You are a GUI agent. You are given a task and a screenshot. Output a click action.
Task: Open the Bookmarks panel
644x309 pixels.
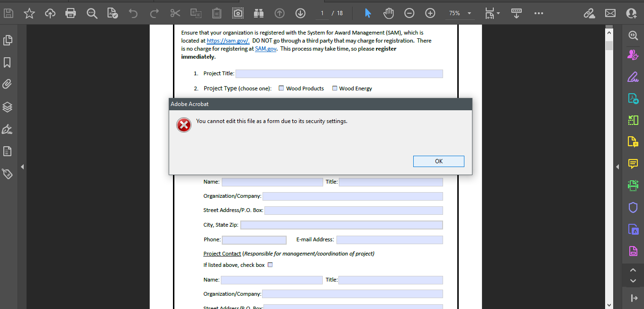tap(7, 62)
